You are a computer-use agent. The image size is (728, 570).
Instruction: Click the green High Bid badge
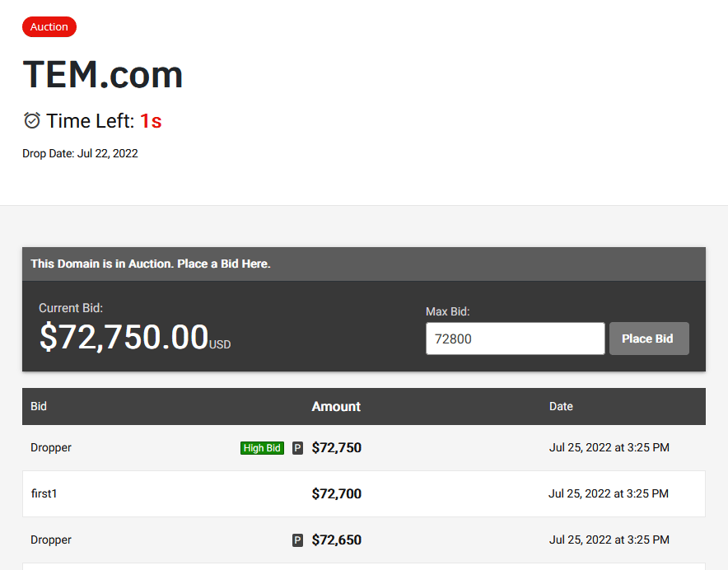[263, 448]
